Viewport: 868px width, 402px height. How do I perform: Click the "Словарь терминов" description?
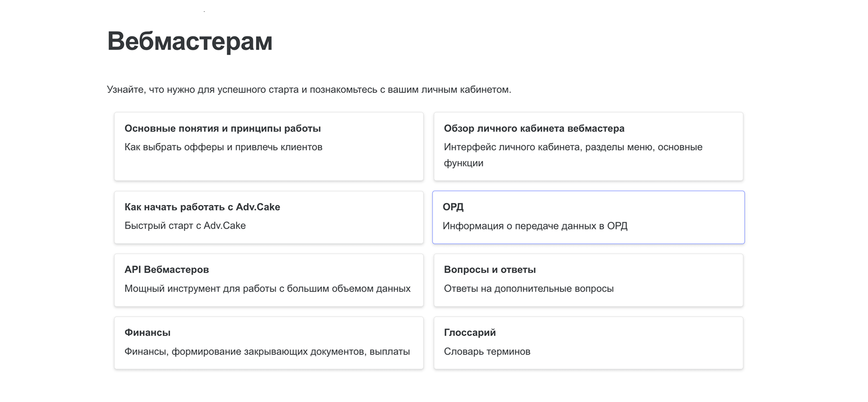487,352
